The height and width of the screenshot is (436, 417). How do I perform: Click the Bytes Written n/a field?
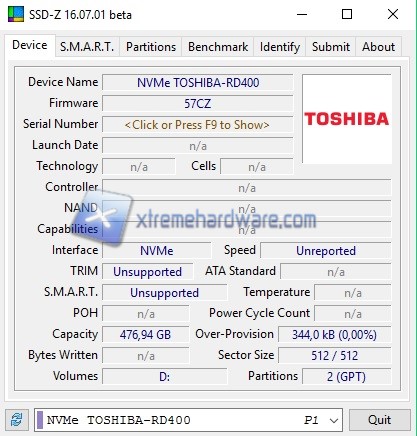point(146,356)
